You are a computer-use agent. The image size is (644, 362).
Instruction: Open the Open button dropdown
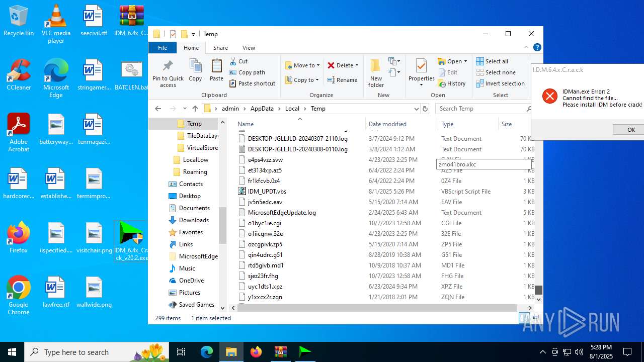point(465,61)
